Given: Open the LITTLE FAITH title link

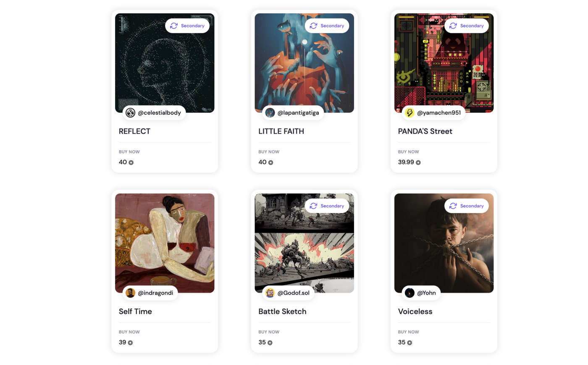Looking at the screenshot, I should pos(281,131).
